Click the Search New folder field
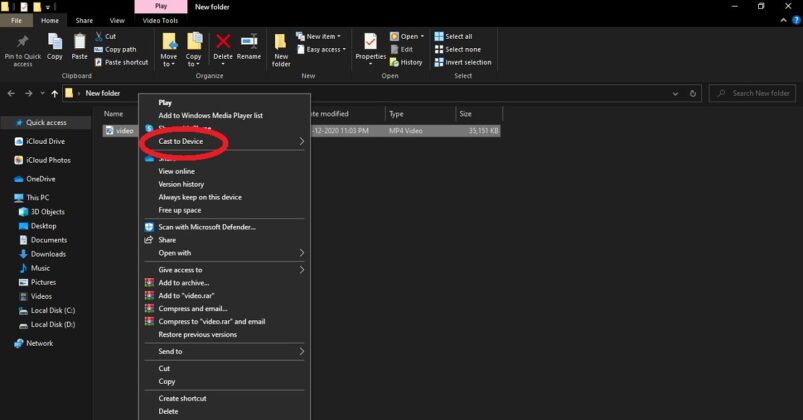Screen dimensions: 803x420 [752, 93]
